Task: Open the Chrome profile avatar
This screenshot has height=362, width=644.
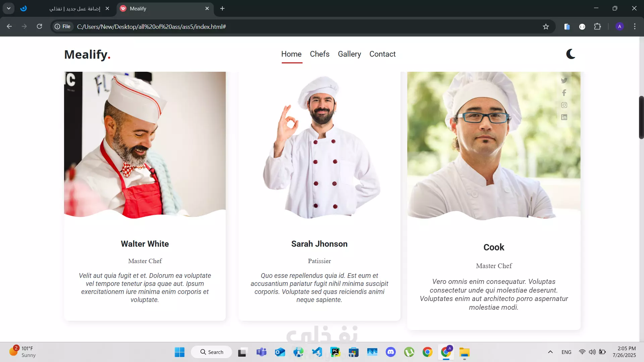Action: point(620,26)
